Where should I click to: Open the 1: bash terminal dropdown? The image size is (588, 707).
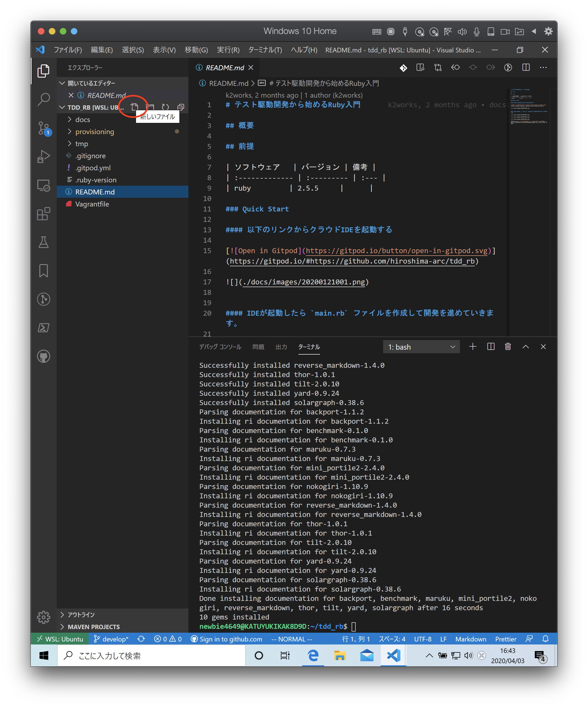point(421,347)
